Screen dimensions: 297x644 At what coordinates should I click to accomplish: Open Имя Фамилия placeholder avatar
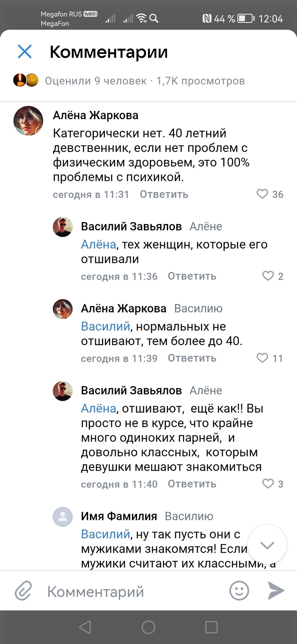tap(62, 517)
